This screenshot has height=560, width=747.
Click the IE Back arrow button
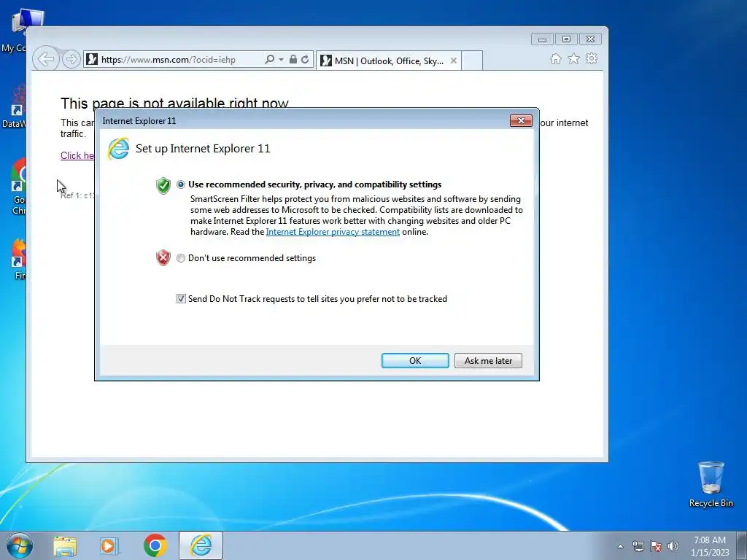46,59
